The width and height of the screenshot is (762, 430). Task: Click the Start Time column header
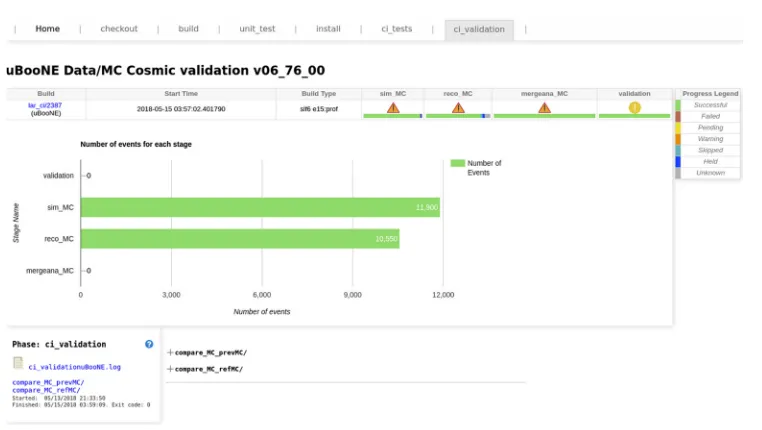181,94
